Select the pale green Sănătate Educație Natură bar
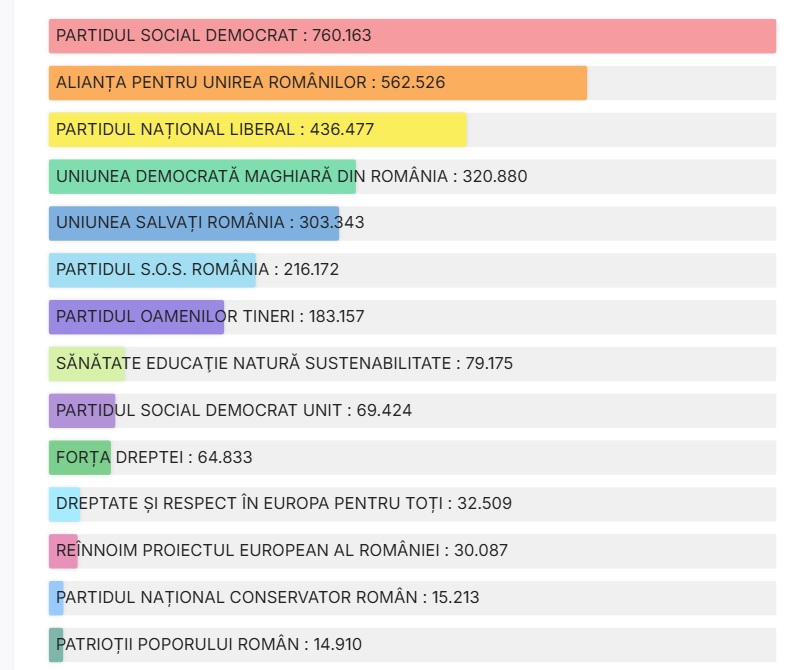The width and height of the screenshot is (805, 670). [86, 364]
